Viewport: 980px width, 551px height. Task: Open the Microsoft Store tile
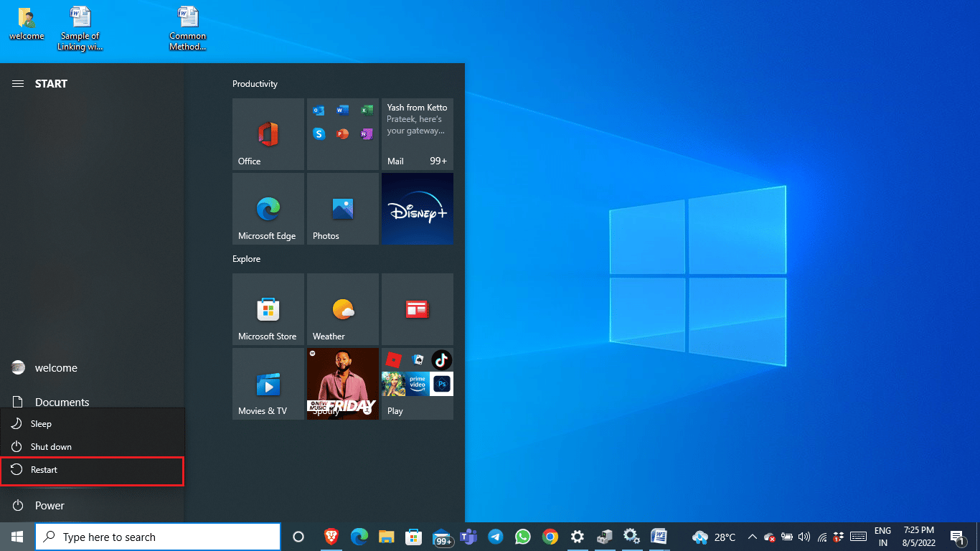pos(268,309)
